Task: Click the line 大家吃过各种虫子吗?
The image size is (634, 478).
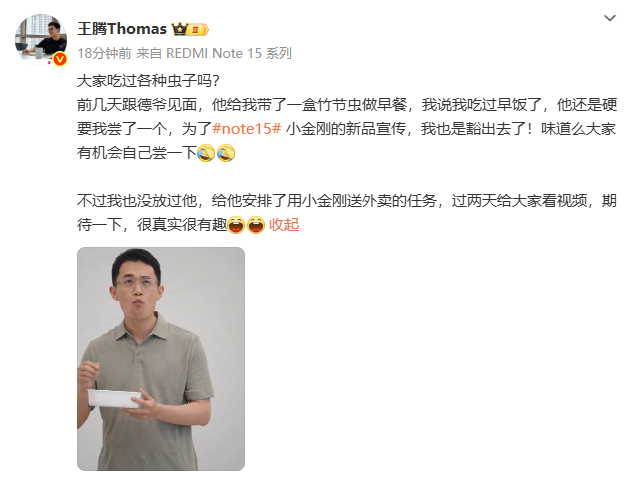Action: pyautogui.click(x=148, y=81)
